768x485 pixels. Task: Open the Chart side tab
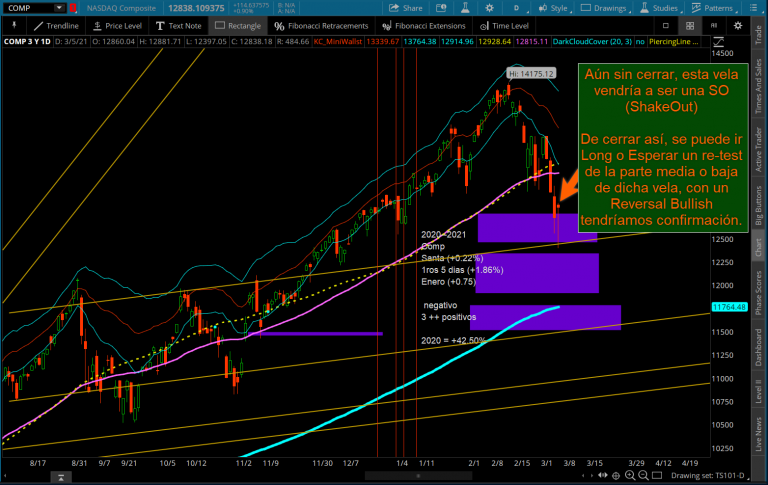[x=759, y=247]
